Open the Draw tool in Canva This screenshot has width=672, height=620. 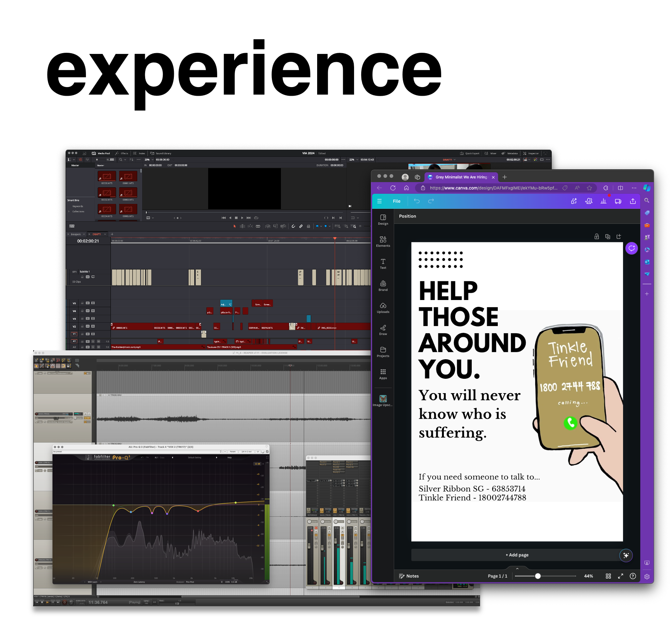tap(383, 330)
